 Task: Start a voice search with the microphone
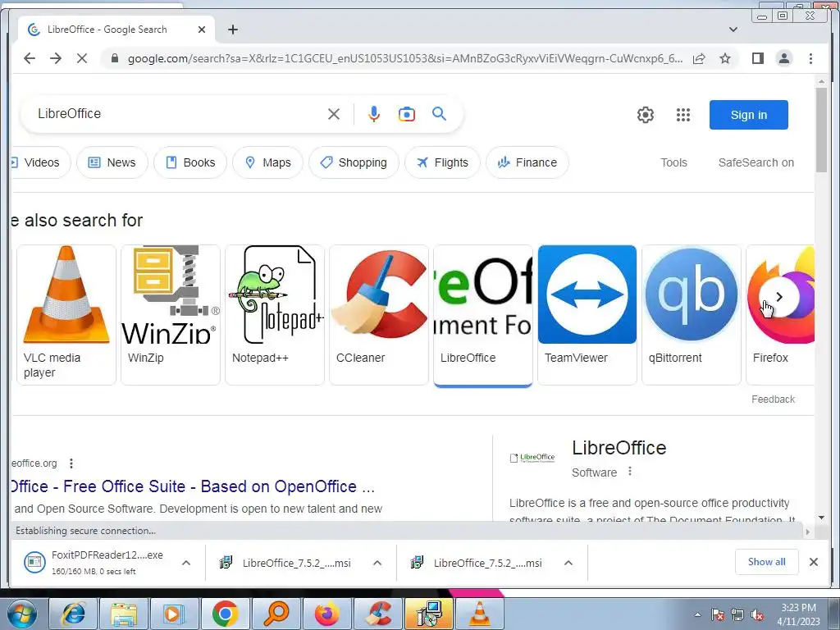tap(374, 114)
